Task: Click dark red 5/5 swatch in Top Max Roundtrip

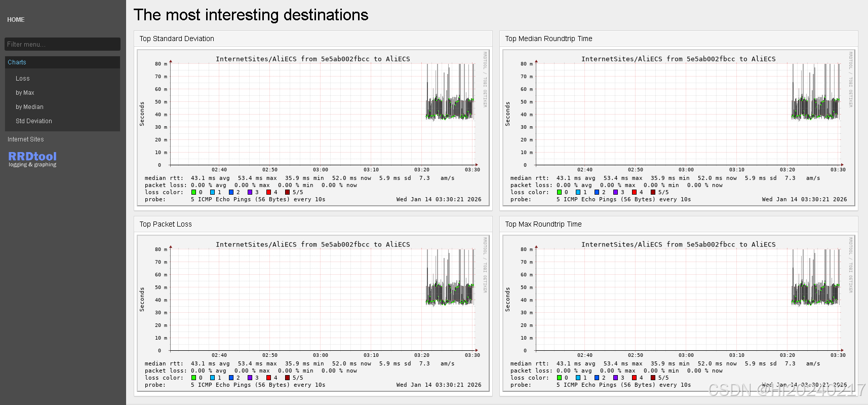Action: pos(653,378)
